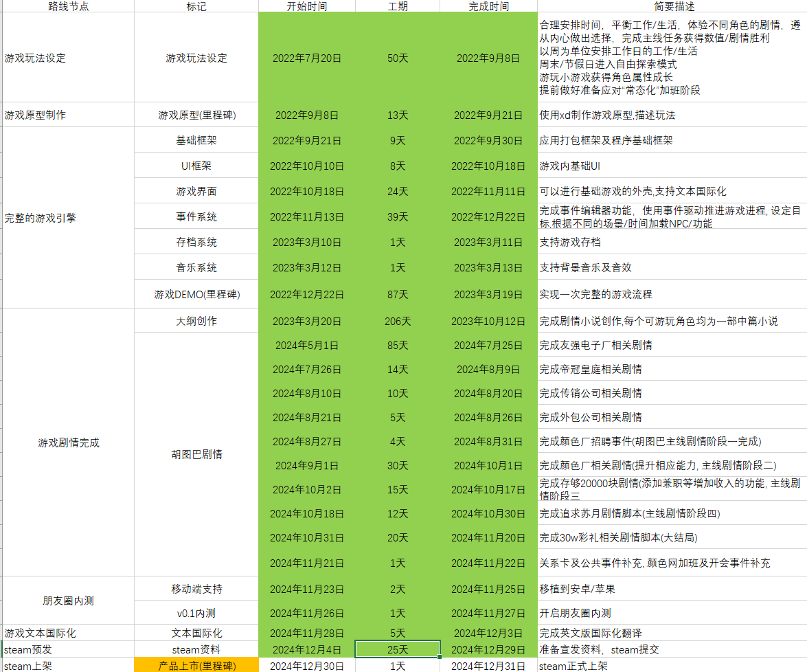The width and height of the screenshot is (807, 672).
Task: Select the "移动端支持" cell
Action: click(196, 589)
